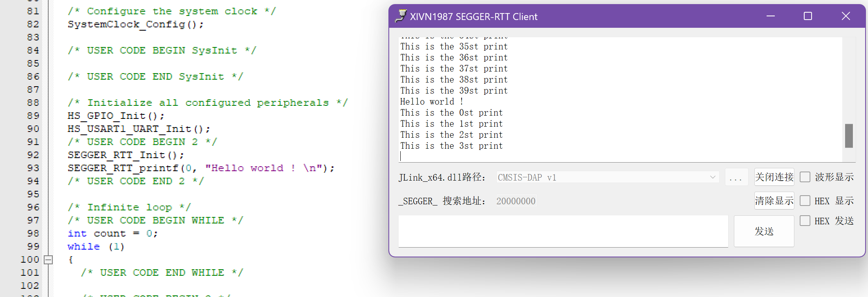Click 清除显示 to clear the output
This screenshot has height=297, width=868.
click(x=774, y=201)
